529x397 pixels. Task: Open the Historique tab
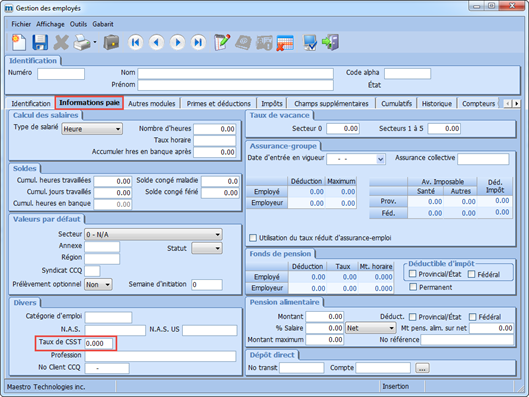pos(437,104)
